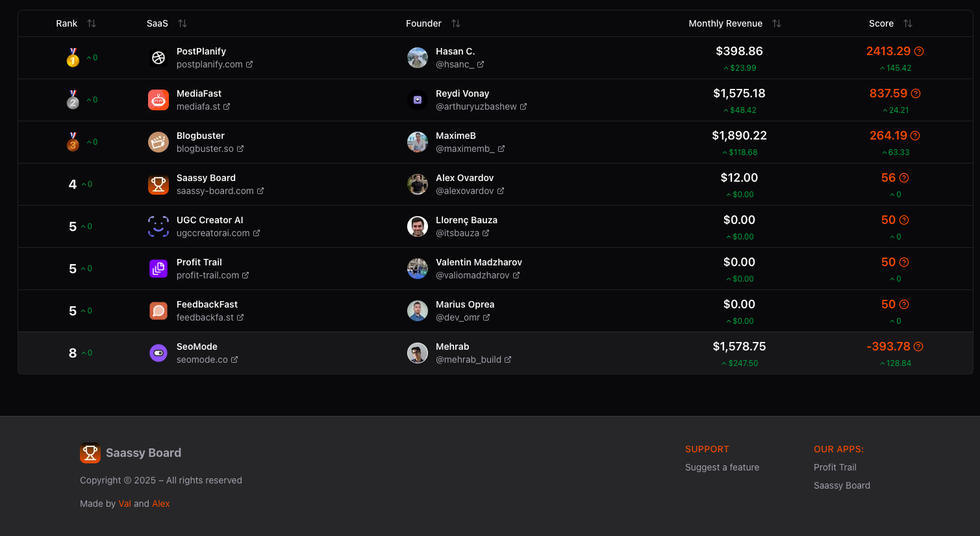Screen dimensions: 980x536
Task: Click Hasan C. avatar thumbnail
Action: click(x=418, y=58)
